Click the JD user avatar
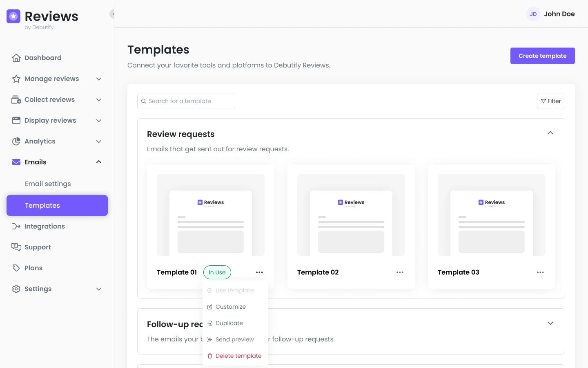Image resolution: width=588 pixels, height=368 pixels. click(x=533, y=14)
